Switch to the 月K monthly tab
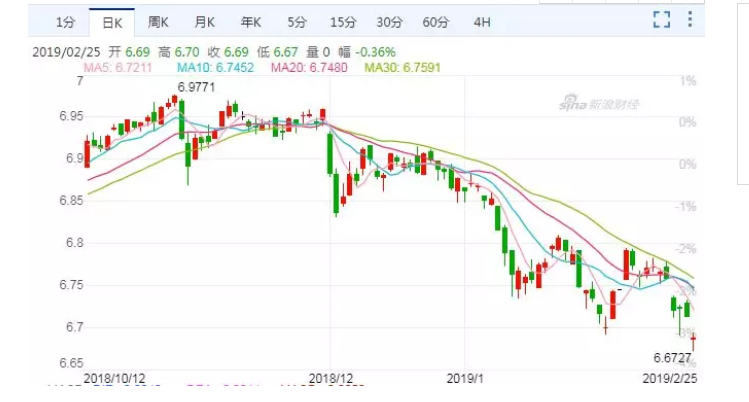The image size is (749, 402). (x=206, y=21)
